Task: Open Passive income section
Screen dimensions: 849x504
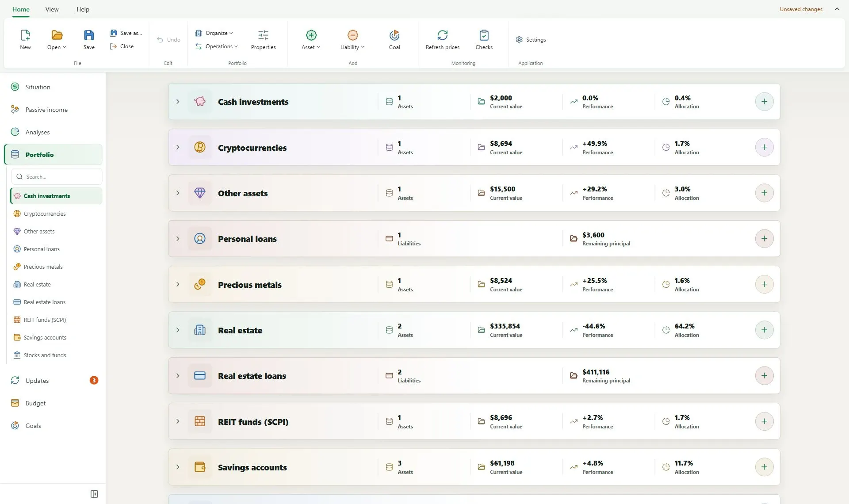Action: (x=53, y=110)
